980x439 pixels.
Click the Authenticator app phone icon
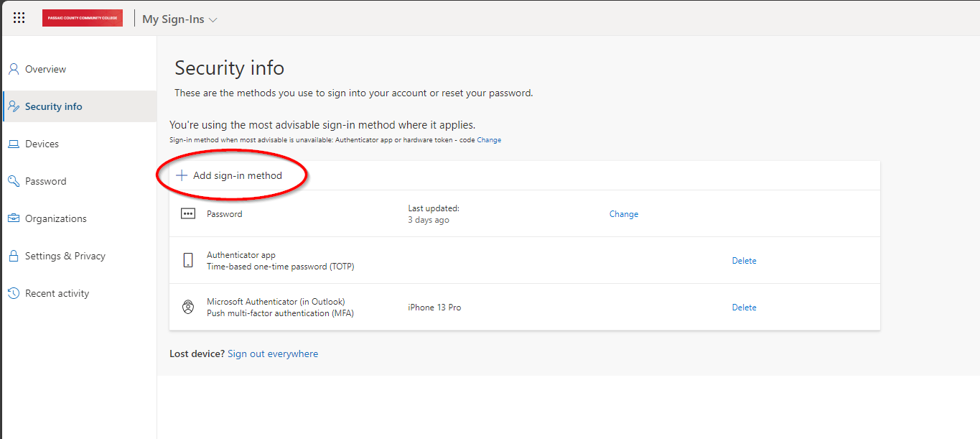[188, 260]
